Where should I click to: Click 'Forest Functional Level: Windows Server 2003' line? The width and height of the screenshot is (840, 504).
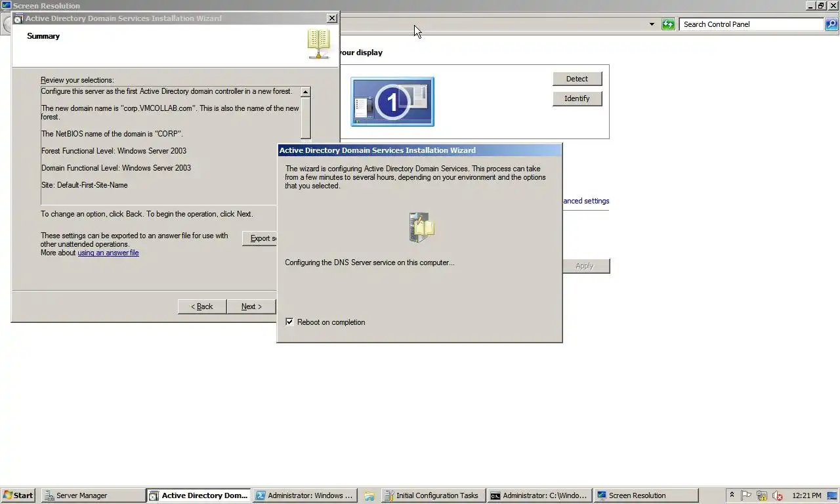coord(114,151)
